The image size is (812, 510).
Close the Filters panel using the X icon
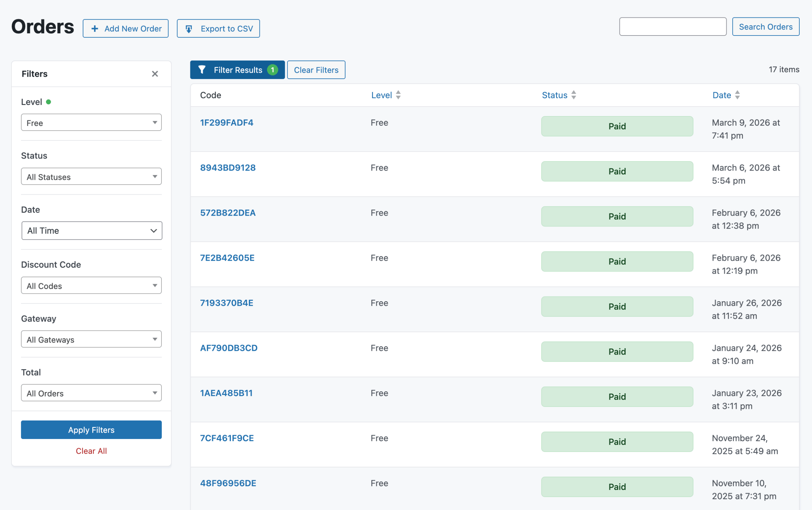click(x=155, y=74)
